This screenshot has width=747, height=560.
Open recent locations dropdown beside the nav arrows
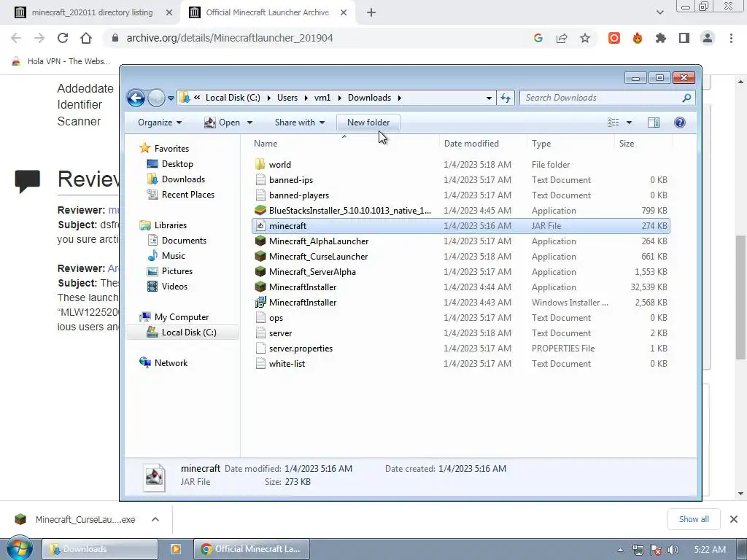click(x=171, y=98)
